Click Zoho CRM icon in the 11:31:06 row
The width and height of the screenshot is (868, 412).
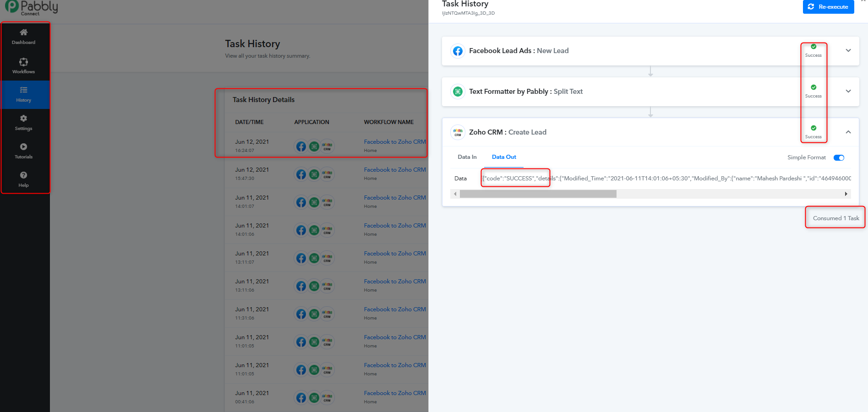click(x=327, y=314)
